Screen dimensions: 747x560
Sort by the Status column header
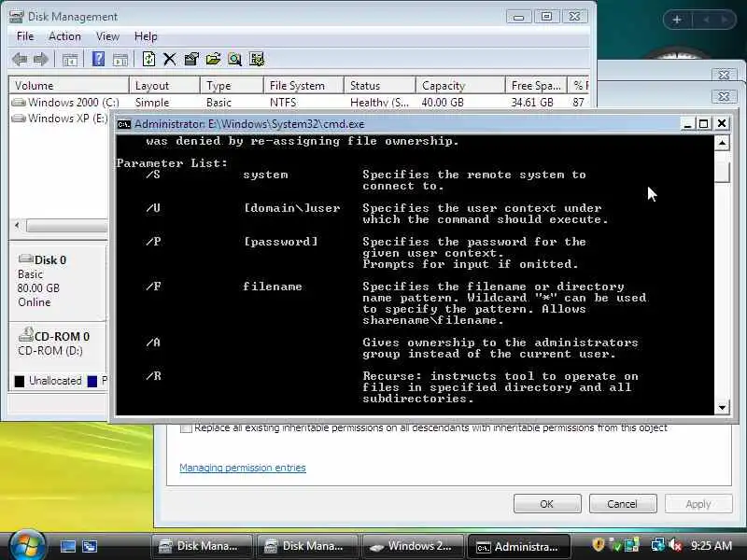click(380, 86)
